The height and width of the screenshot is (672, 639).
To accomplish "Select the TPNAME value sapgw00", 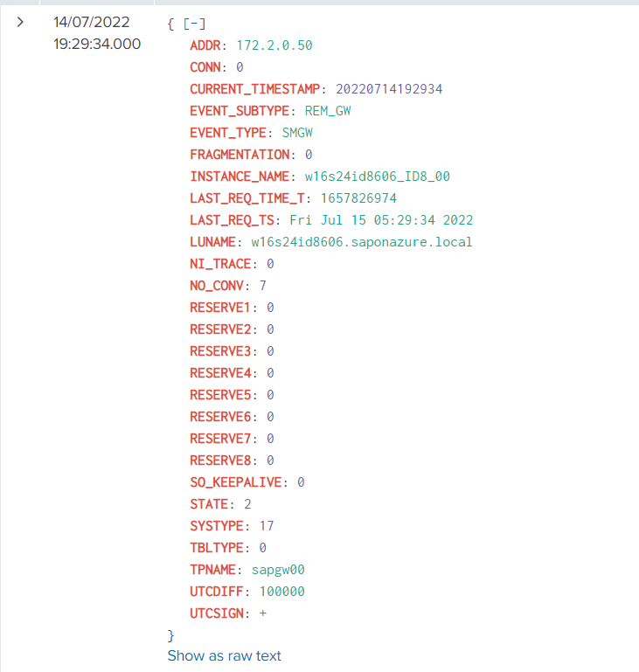I will click(x=278, y=570).
